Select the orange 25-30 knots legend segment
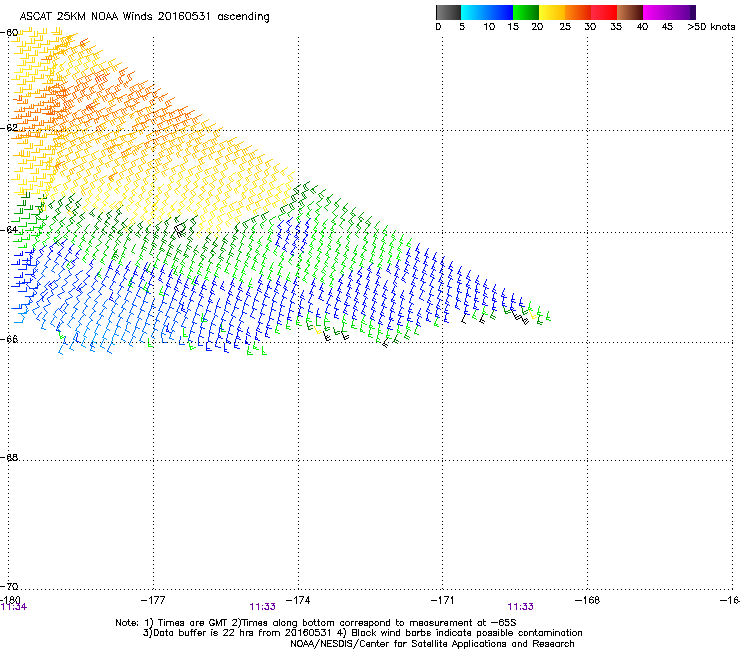Viewport: 740px width, 650px height. [x=578, y=12]
